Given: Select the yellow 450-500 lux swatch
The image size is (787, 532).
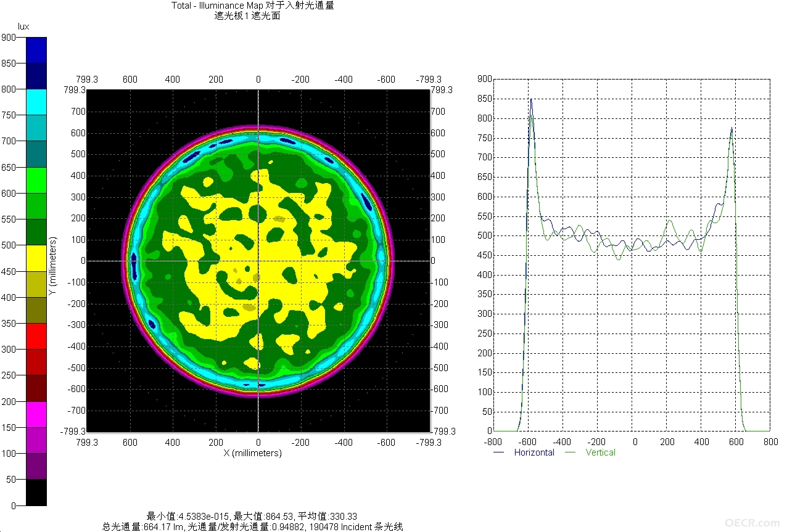Looking at the screenshot, I should pyautogui.click(x=36, y=258).
